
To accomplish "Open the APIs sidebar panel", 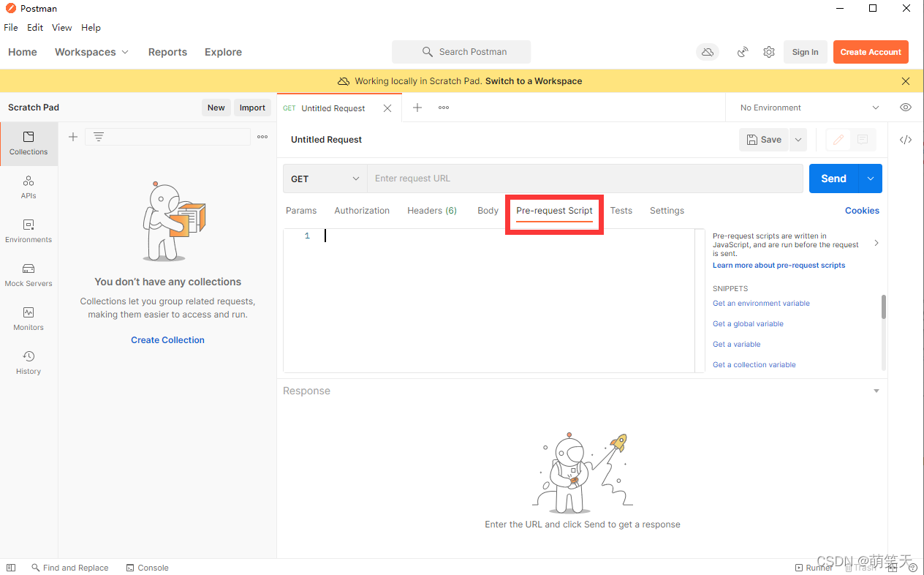I will [29, 187].
